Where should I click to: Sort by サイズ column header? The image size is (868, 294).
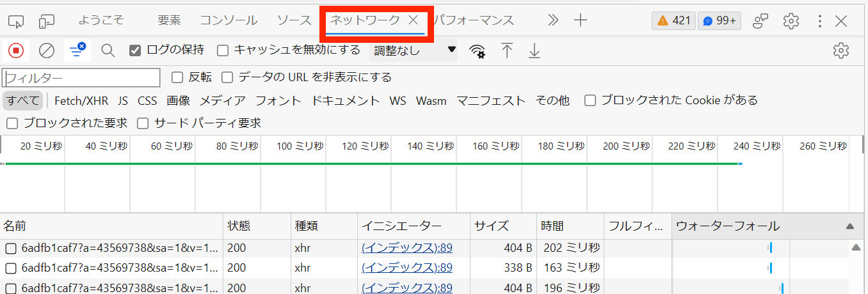click(x=502, y=226)
